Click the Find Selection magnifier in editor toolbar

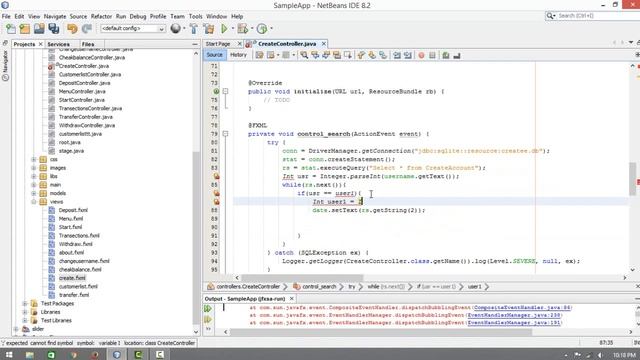coord(304,55)
